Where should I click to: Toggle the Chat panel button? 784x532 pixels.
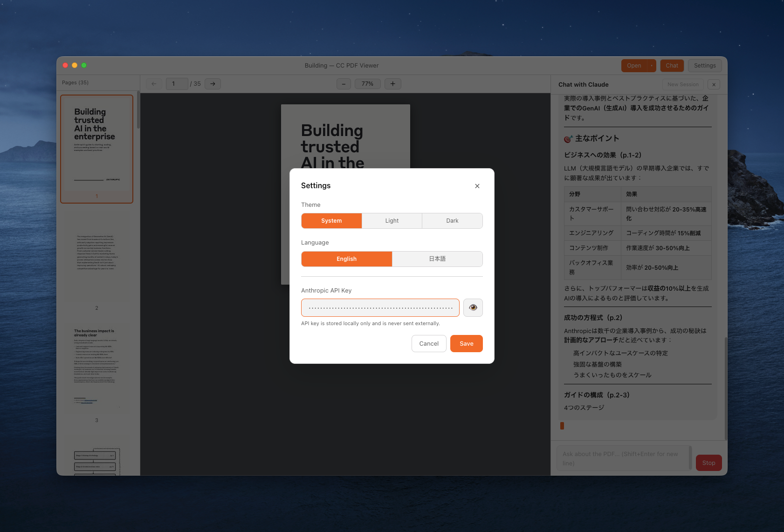coord(672,66)
